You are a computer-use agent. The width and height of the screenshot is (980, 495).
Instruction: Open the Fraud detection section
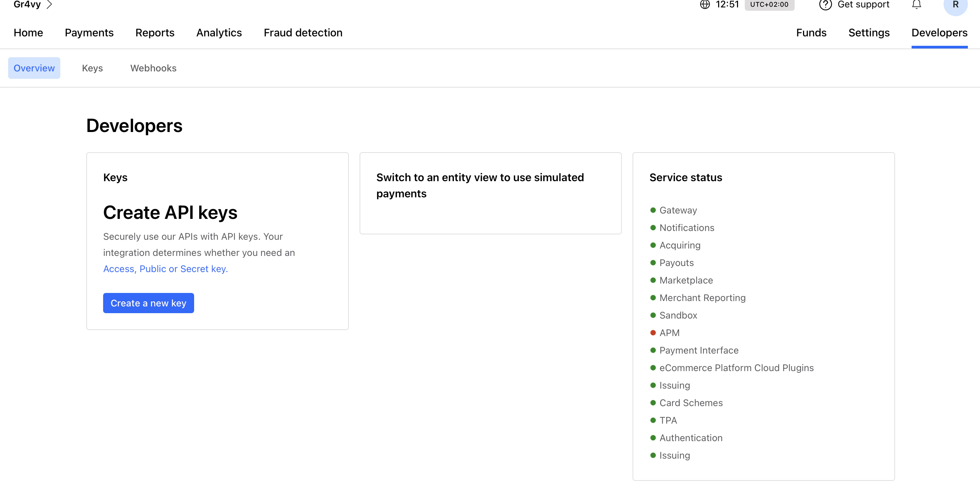[303, 33]
